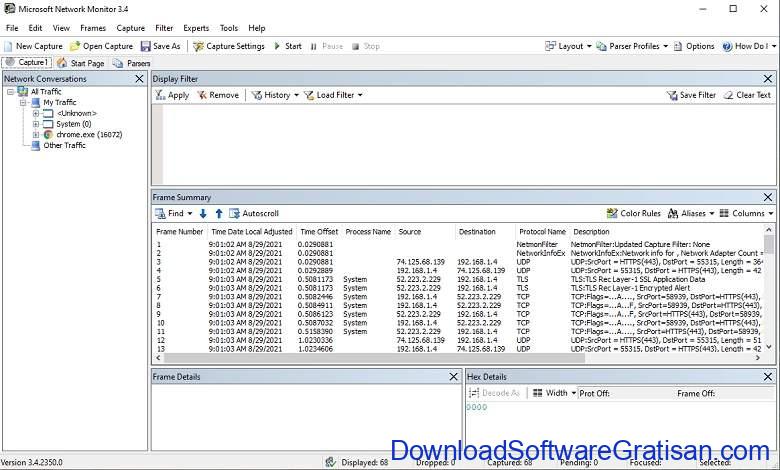This screenshot has height=470, width=780.
Task: Sort by Source column header
Action: (425, 232)
